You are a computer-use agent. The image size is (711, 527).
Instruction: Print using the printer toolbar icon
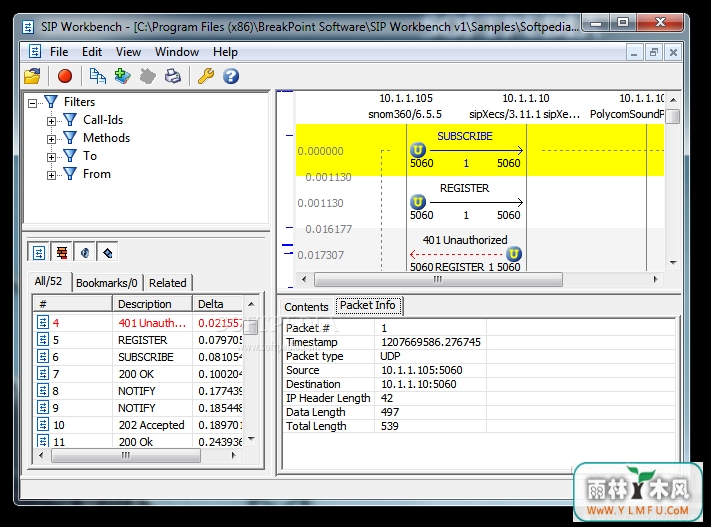point(173,76)
